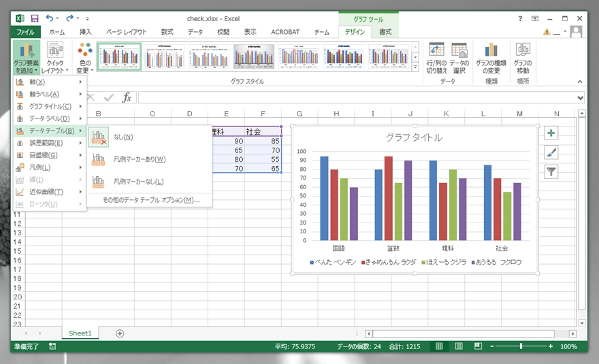Expand 軸ラベル(A) submenu
The image size is (599, 364).
50,94
